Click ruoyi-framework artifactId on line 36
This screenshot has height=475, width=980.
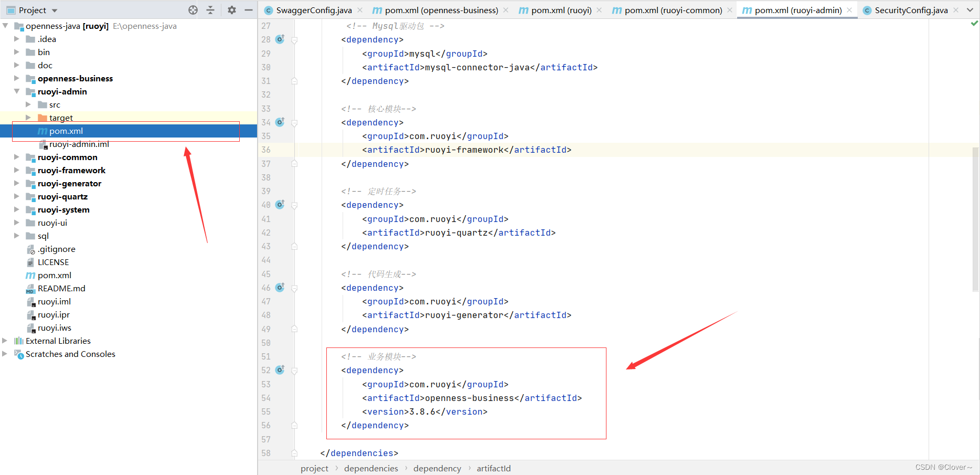tap(464, 150)
